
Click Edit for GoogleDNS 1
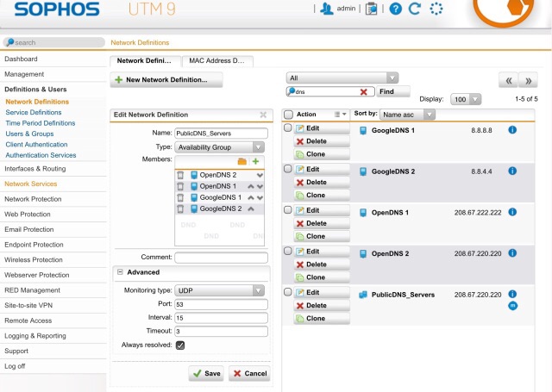322,128
